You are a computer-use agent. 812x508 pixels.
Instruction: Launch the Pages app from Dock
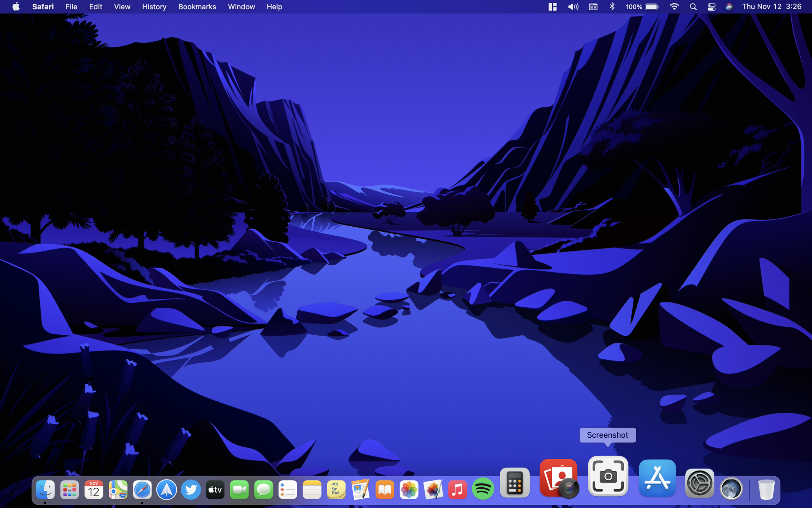click(x=360, y=490)
